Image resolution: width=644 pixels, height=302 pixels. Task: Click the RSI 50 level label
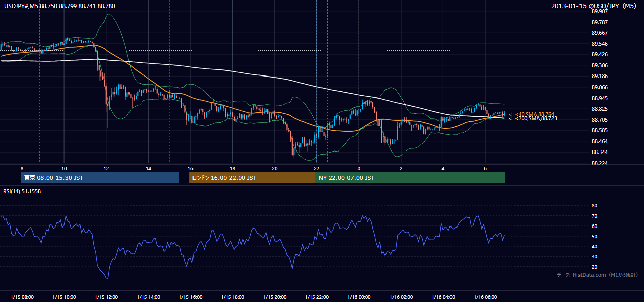click(x=594, y=236)
